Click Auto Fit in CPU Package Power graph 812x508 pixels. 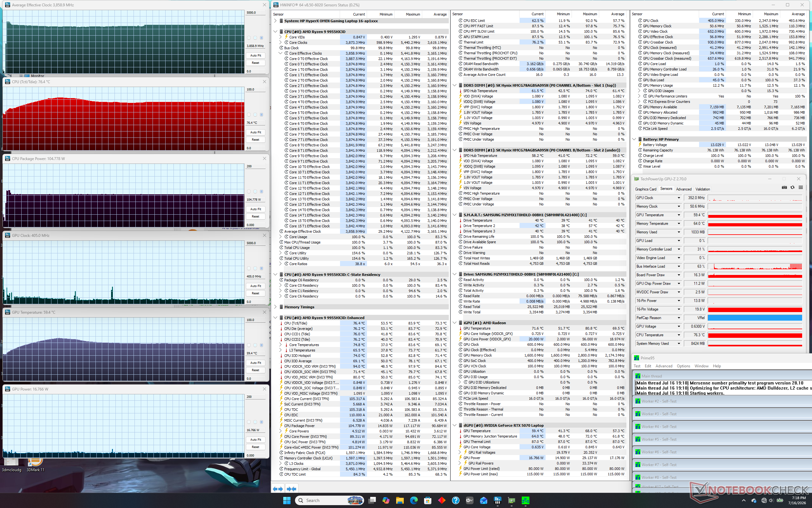coord(255,209)
